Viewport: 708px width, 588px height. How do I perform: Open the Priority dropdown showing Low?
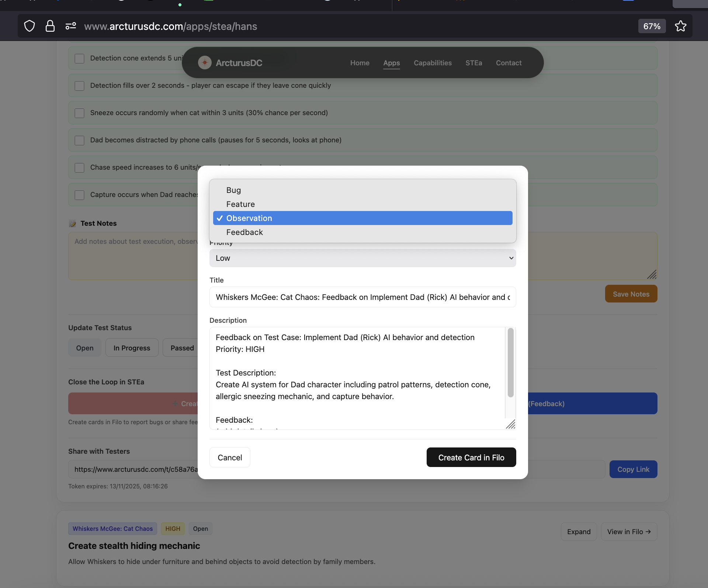tap(362, 258)
